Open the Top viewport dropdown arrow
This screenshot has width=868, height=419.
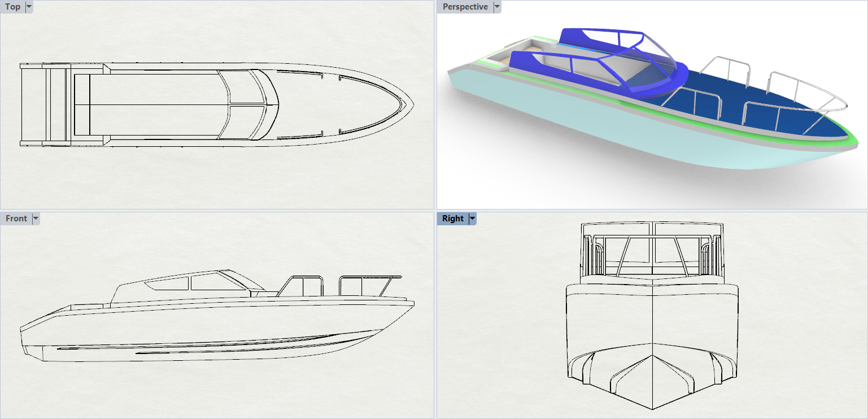(x=29, y=7)
